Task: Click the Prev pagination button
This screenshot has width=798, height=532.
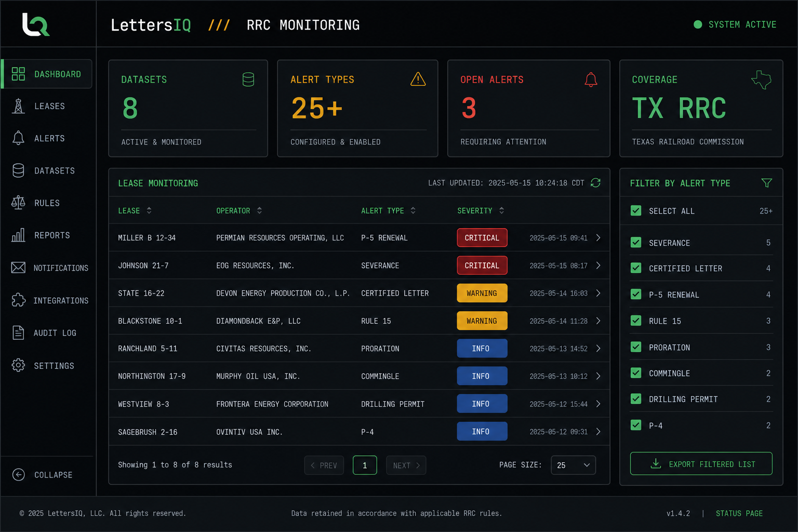Action: 324,465
